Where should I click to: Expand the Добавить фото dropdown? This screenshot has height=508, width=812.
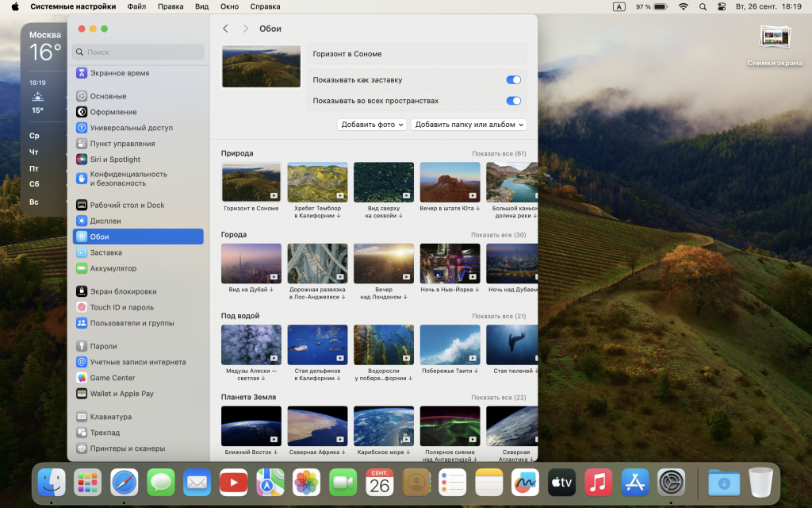click(371, 125)
